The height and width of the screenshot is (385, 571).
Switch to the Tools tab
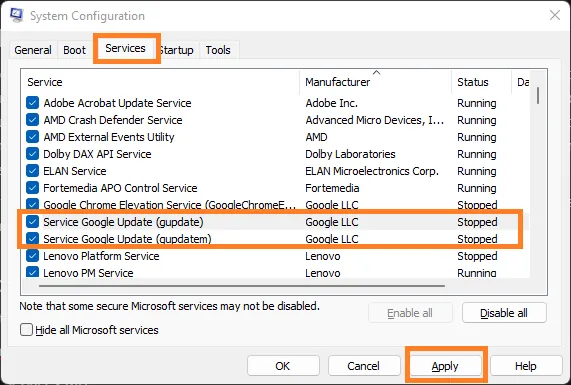218,50
